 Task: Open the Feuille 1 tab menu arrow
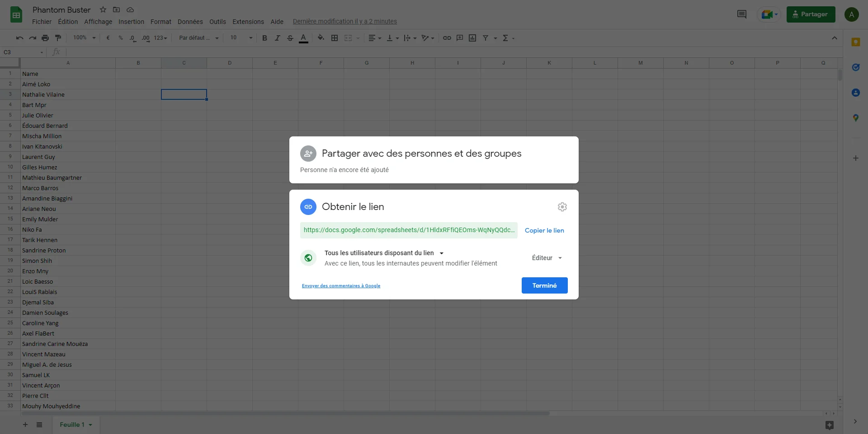tap(90, 425)
